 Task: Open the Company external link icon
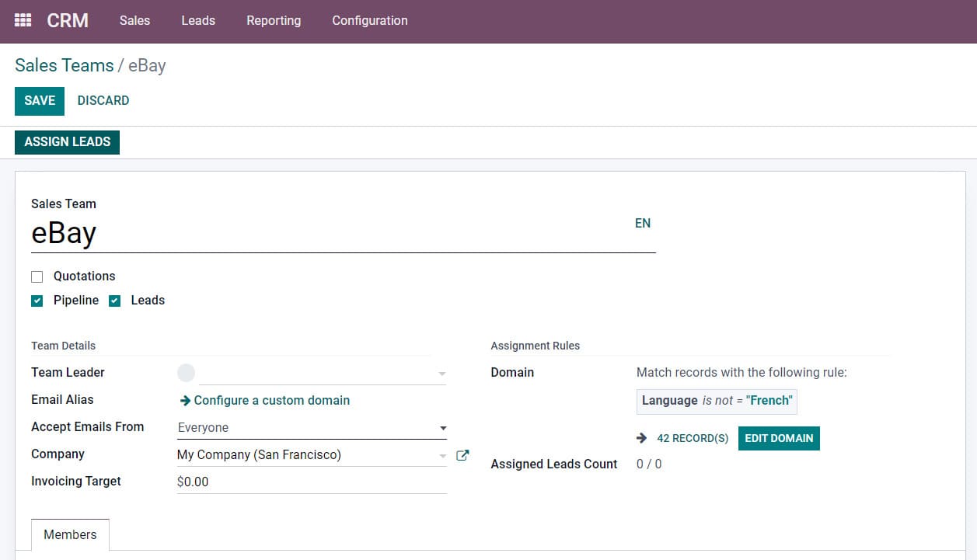click(x=462, y=456)
